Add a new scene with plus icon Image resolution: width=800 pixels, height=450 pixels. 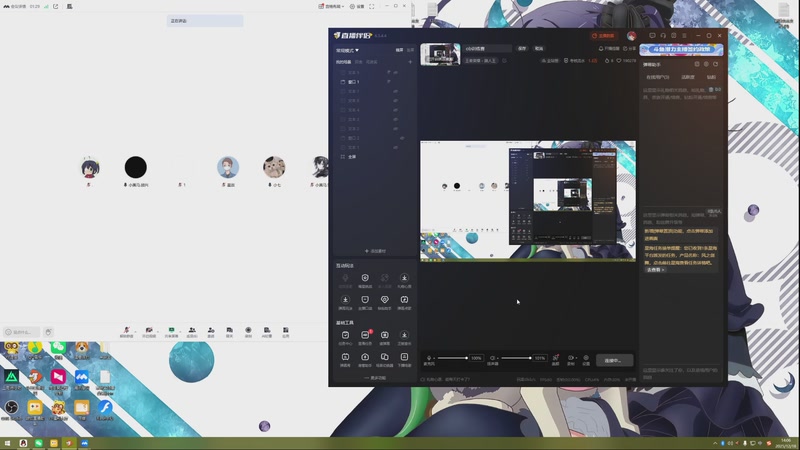[410, 62]
